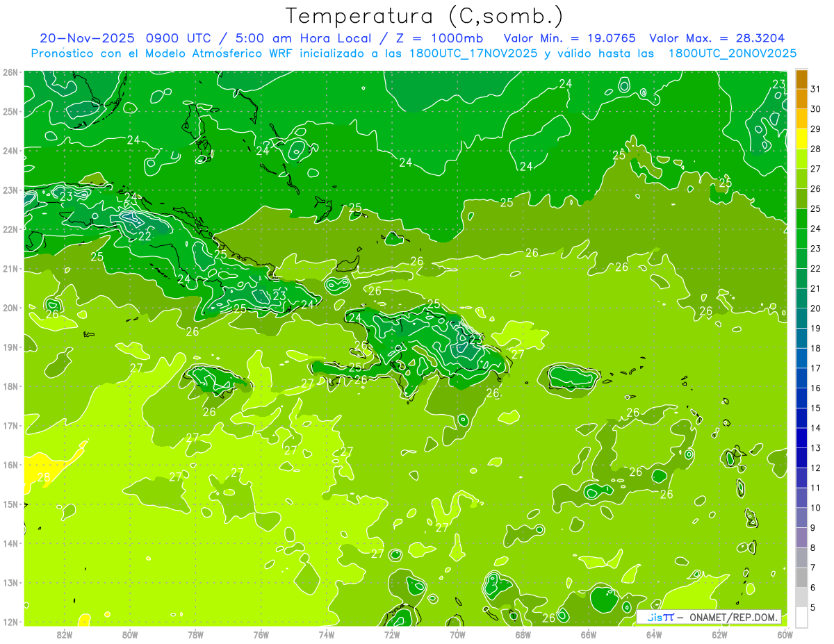The image size is (834, 644).
Task: Click the 26N latitude axis label
Action: point(10,72)
